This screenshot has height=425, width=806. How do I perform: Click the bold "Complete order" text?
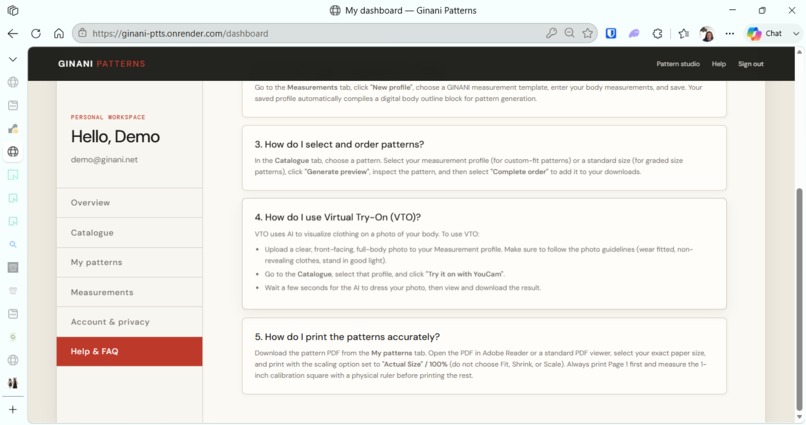[520, 172]
